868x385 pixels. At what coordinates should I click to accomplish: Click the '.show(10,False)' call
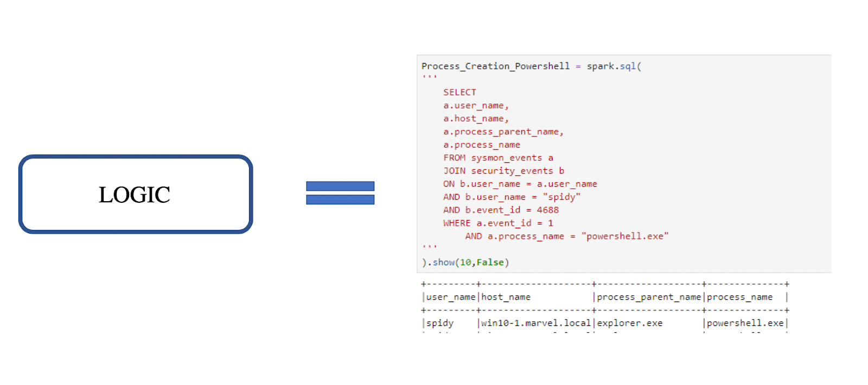(x=468, y=262)
